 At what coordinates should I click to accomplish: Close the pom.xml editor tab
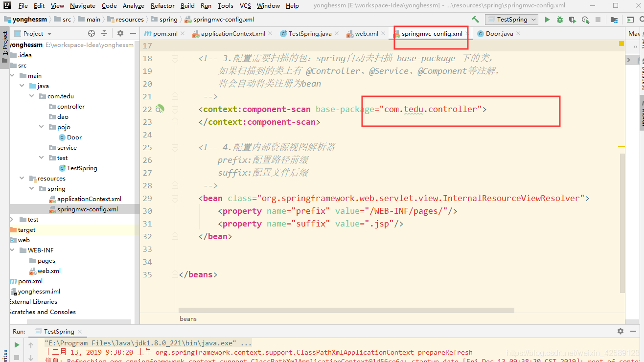point(183,34)
